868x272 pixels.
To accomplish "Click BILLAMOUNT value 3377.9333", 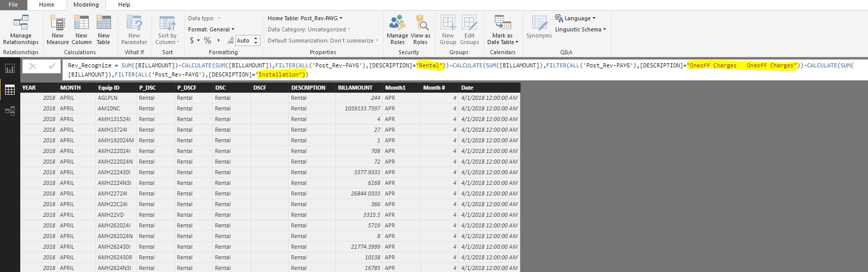I will coord(359,172).
